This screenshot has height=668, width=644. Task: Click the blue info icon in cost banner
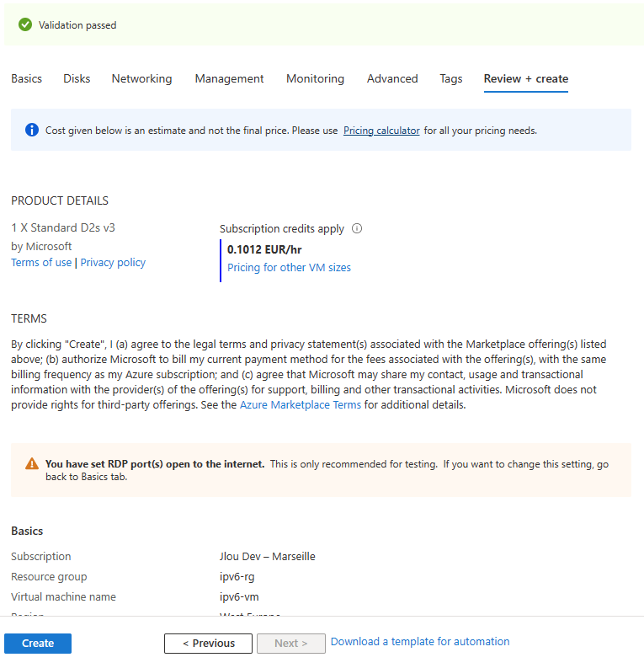[32, 130]
